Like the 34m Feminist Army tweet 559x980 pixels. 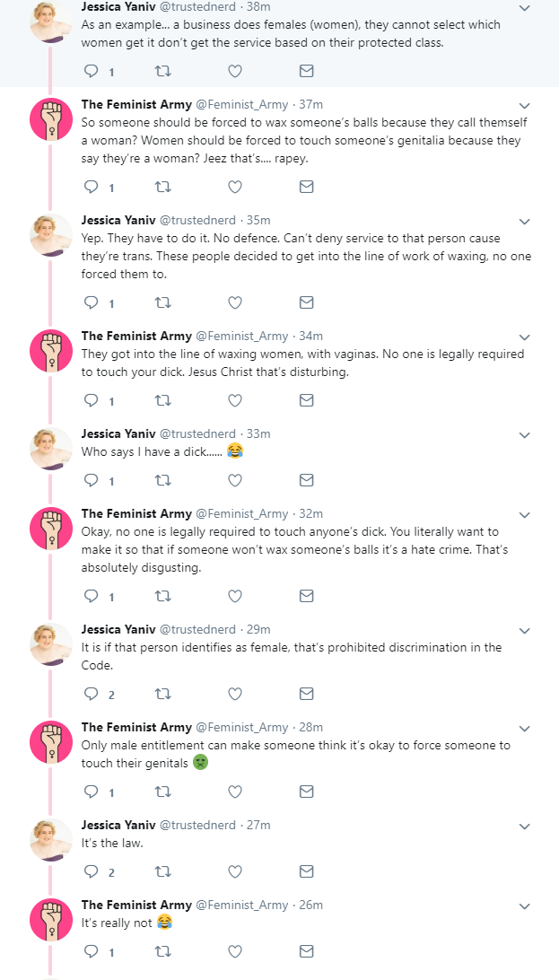coord(235,400)
